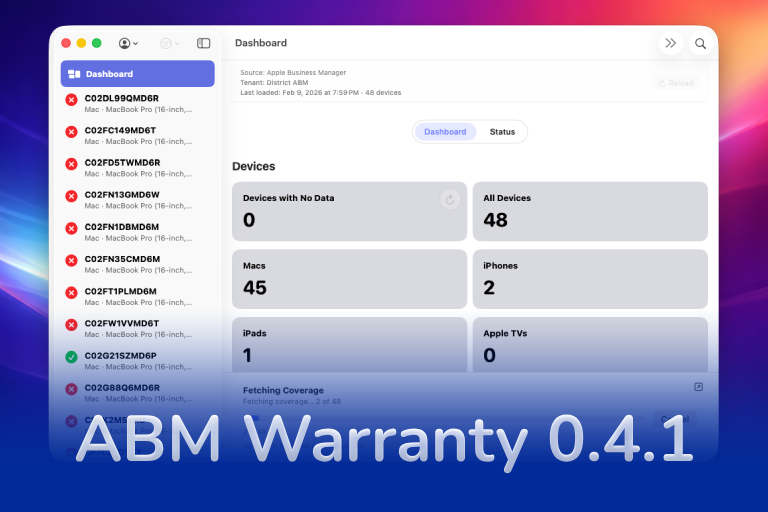768x512 pixels.
Task: Select device C02FN13GMD6W in sidebar
Action: click(x=138, y=200)
